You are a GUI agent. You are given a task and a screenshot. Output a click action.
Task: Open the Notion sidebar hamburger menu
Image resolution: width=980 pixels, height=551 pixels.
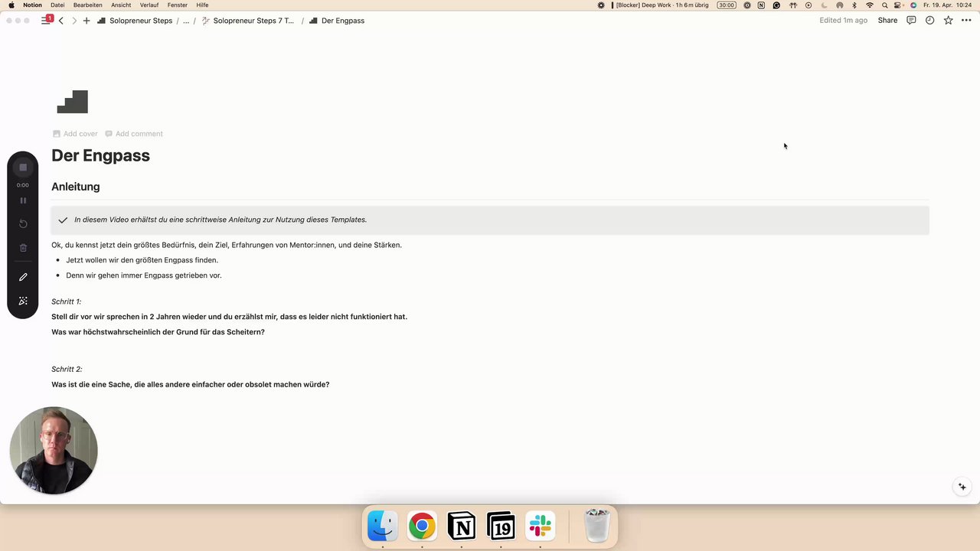click(45, 21)
